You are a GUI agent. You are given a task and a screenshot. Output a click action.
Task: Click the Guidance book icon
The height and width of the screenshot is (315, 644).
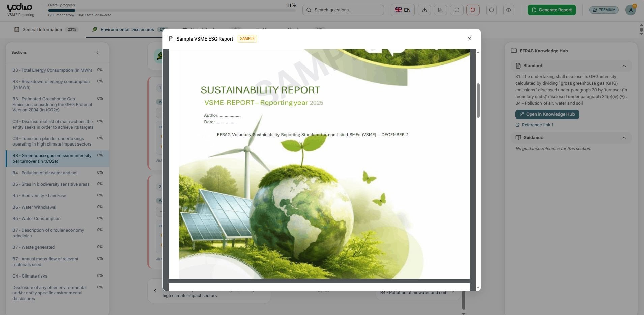tap(518, 138)
